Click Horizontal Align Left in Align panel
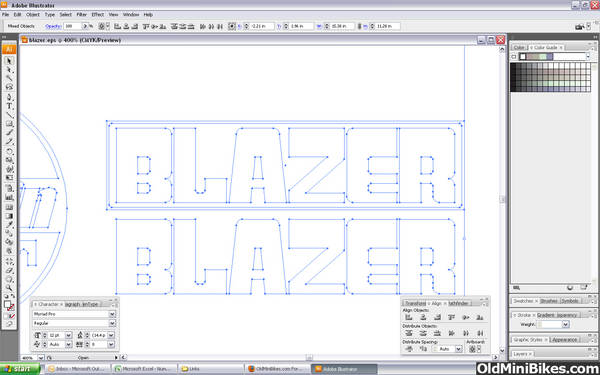 pyautogui.click(x=409, y=317)
